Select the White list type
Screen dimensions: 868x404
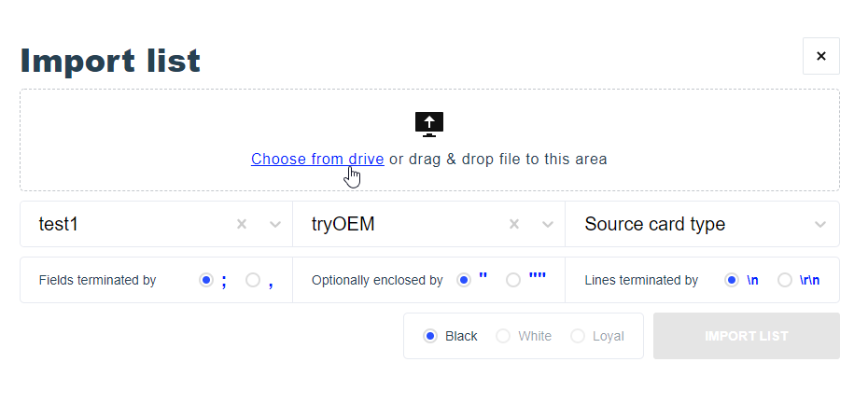click(503, 336)
